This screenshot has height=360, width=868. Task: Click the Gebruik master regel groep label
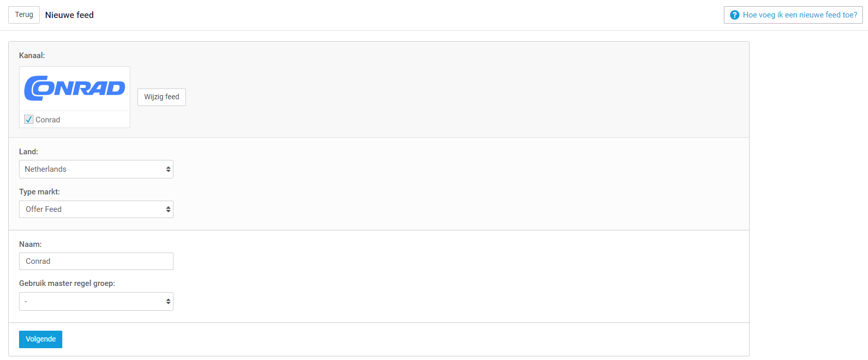click(67, 283)
